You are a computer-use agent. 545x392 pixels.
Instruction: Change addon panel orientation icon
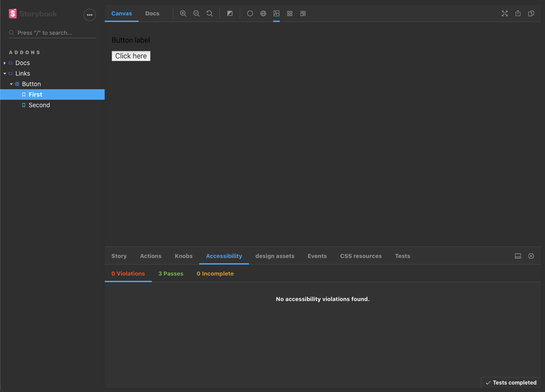pos(518,256)
